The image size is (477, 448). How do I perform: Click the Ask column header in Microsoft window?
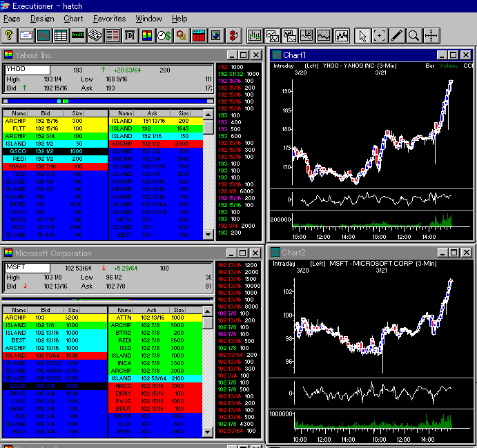pyautogui.click(x=151, y=310)
